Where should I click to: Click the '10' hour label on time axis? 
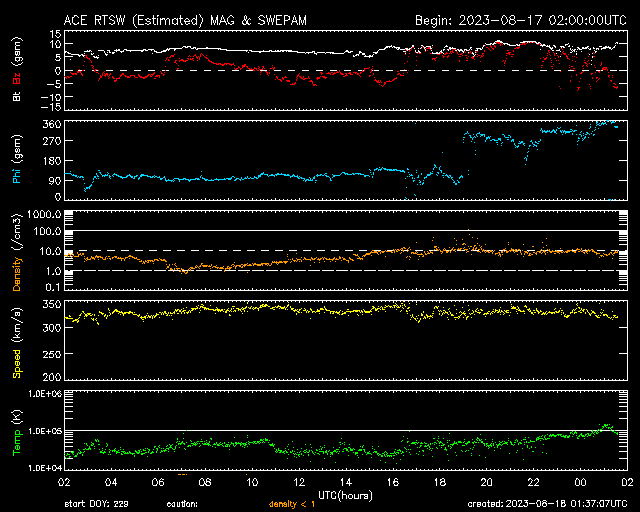click(252, 483)
